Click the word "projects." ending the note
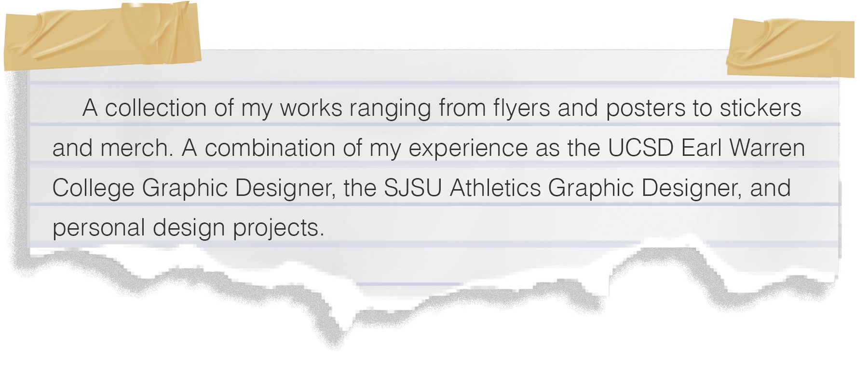Viewport: 868px width, 386px height. (279, 229)
